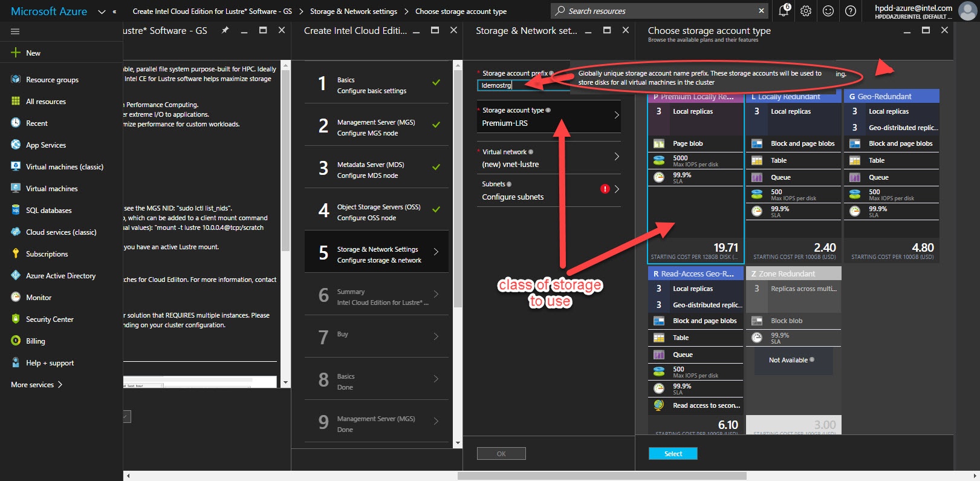The width and height of the screenshot is (980, 481).
Task: Click the Not Available info icon
Action: point(812,359)
